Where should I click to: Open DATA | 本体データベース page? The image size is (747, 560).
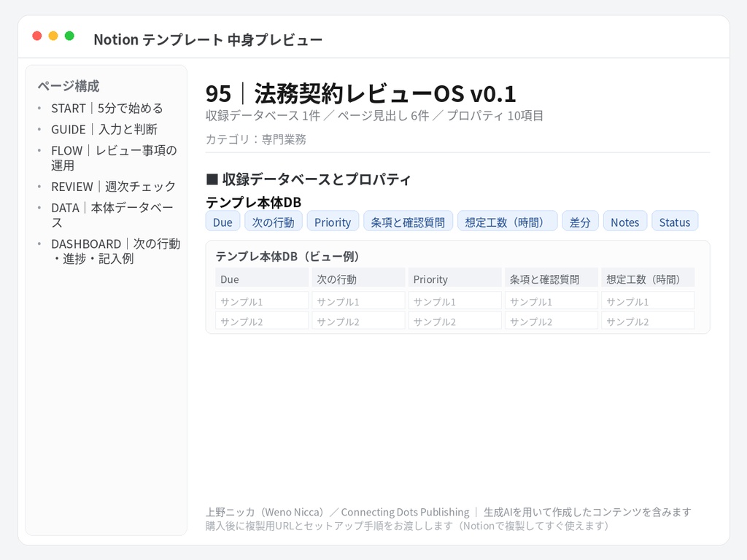(112, 215)
